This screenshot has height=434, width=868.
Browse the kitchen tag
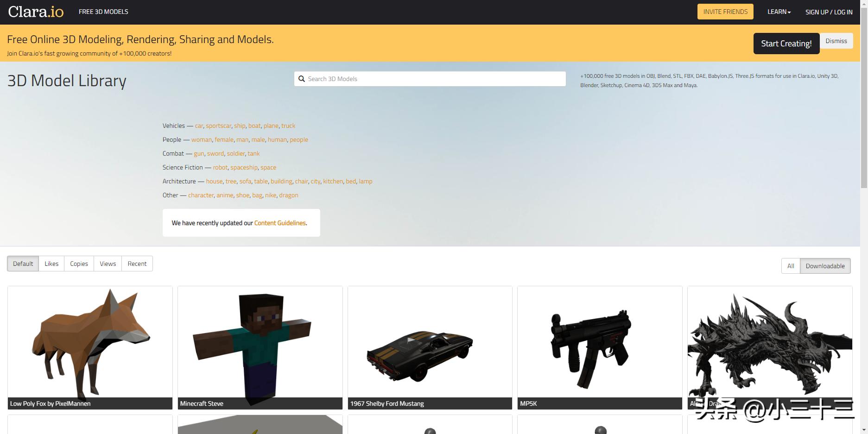pyautogui.click(x=333, y=181)
